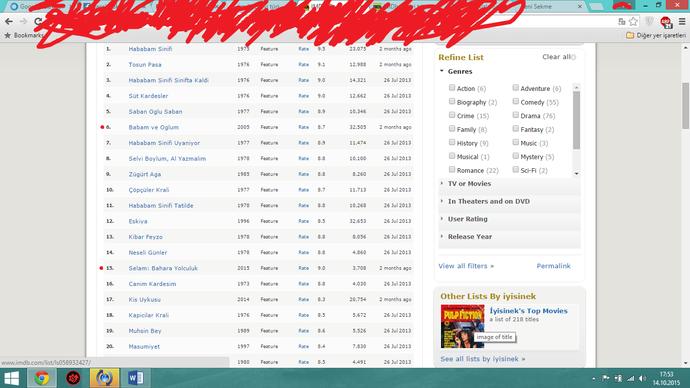Reload the page with the refresh icon
This screenshot has width=690, height=388.
[x=38, y=21]
